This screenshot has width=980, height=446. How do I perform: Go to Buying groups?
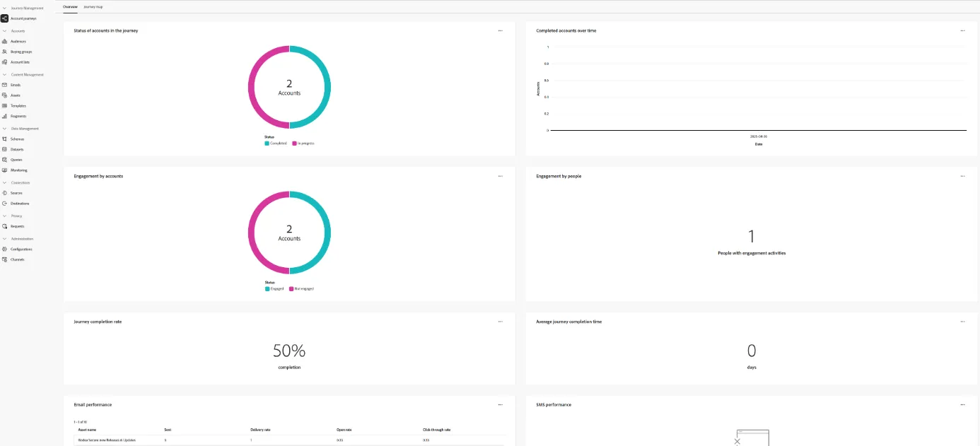[21, 52]
